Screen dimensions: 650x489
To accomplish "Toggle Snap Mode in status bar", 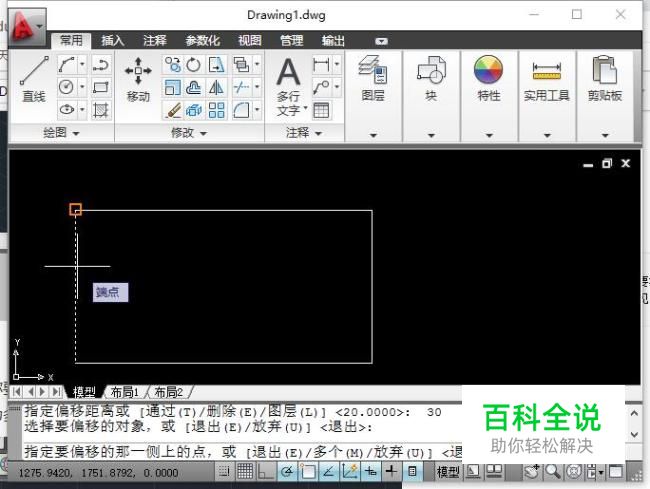I will point(224,471).
